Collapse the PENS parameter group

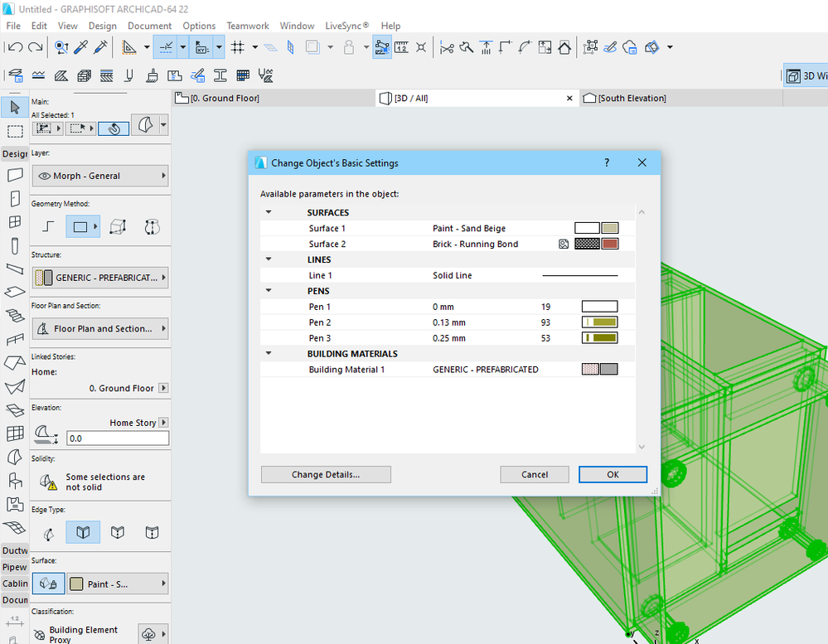point(269,292)
